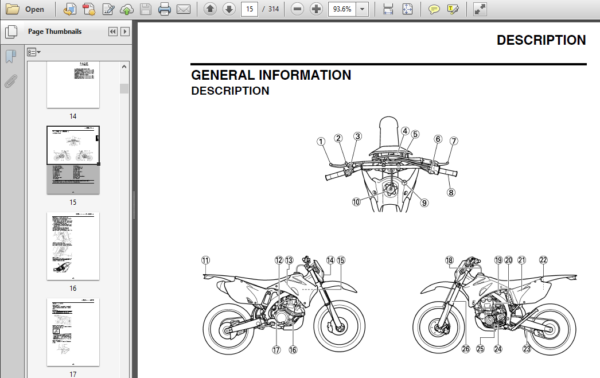Click the zoom in plus button
This screenshot has height=378, width=600.
[316, 9]
